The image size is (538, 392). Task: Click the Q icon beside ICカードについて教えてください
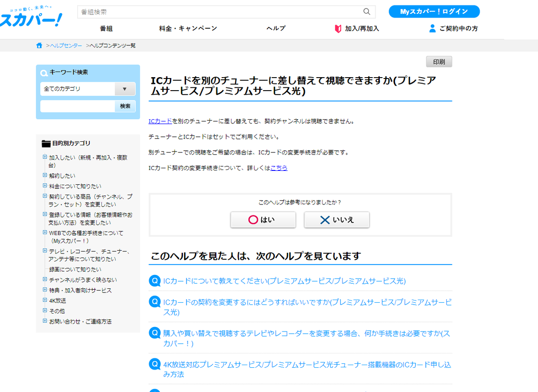tap(154, 281)
